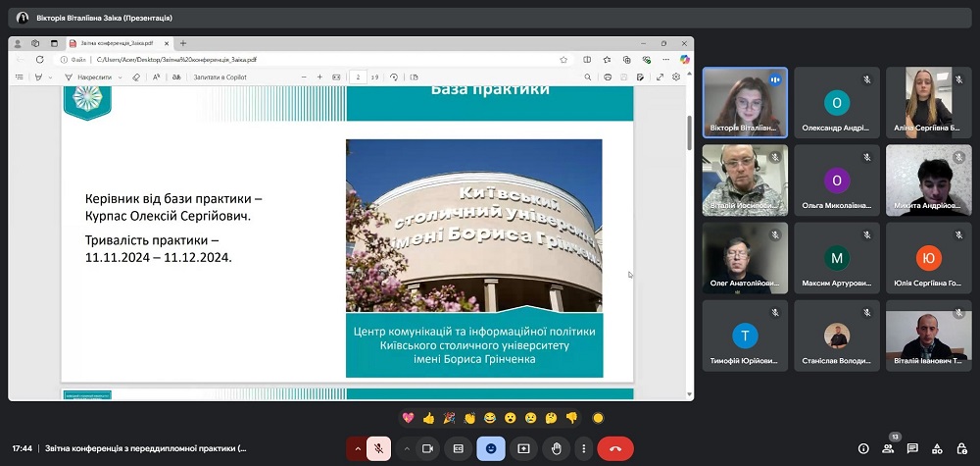Screen dimensions: 980x466
Task: Send the thumbs up reaction
Action: [428, 418]
